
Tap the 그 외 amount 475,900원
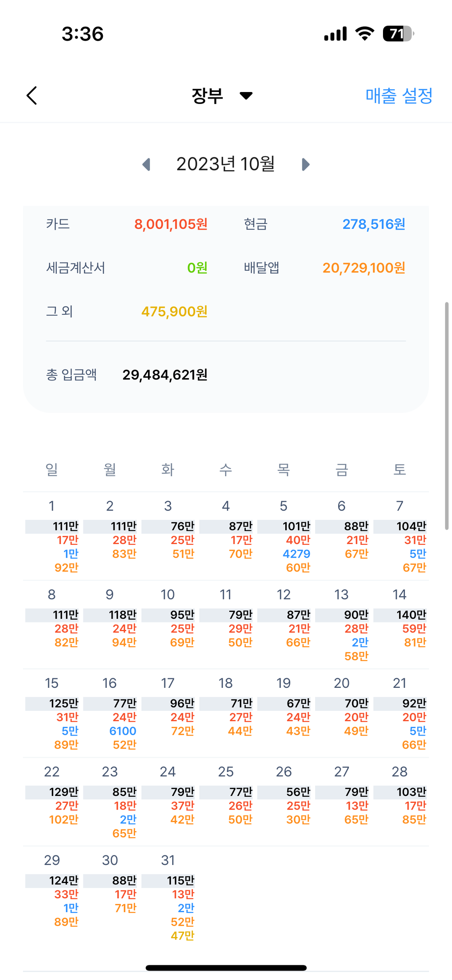tap(174, 311)
